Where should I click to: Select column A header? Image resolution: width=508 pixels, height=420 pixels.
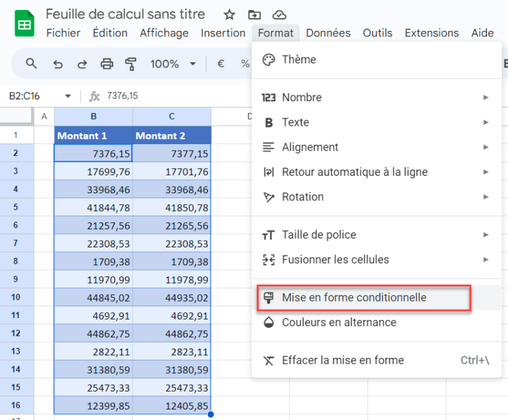tap(44, 116)
